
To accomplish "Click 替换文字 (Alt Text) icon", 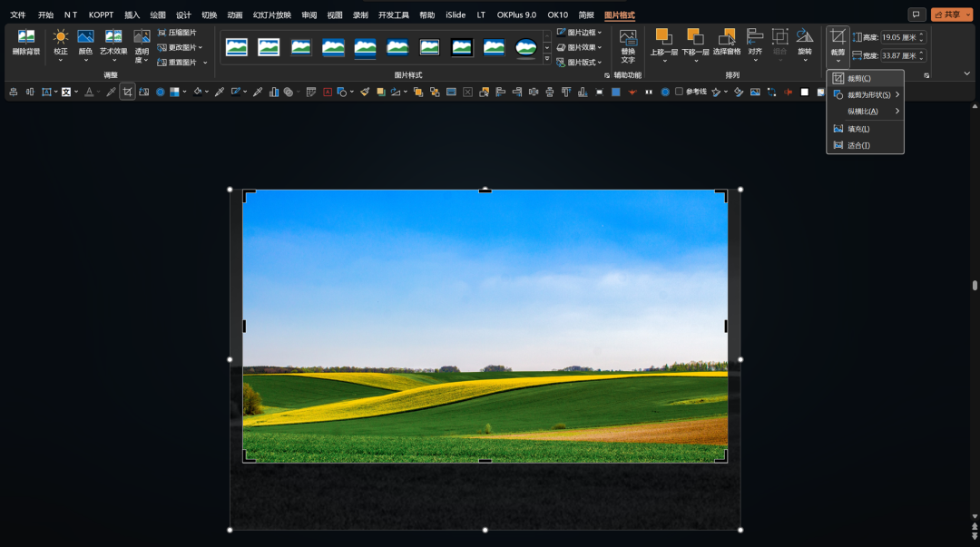I will [628, 45].
